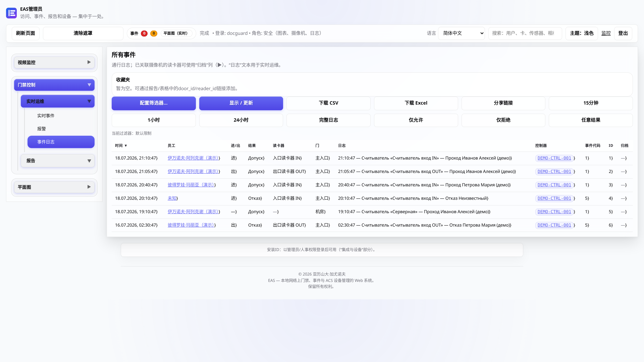Open employee link in 19:10:47 row
The image size is (644, 362).
(x=193, y=212)
